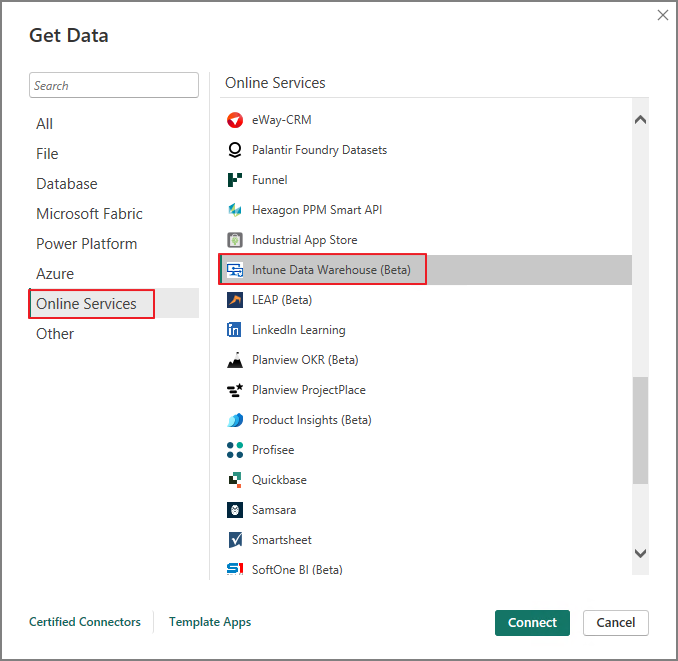678x661 pixels.
Task: Choose the Funnel list entry text
Action: 270,180
